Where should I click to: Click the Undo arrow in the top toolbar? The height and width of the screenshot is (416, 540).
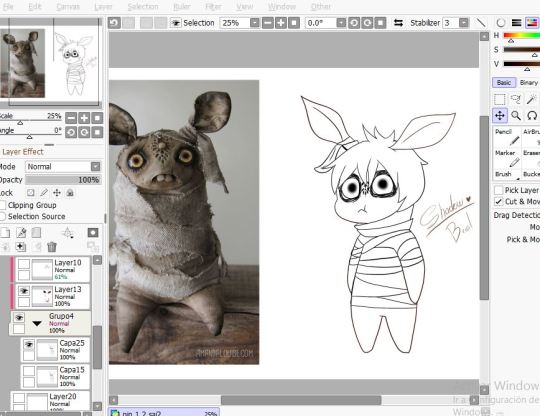pos(114,23)
